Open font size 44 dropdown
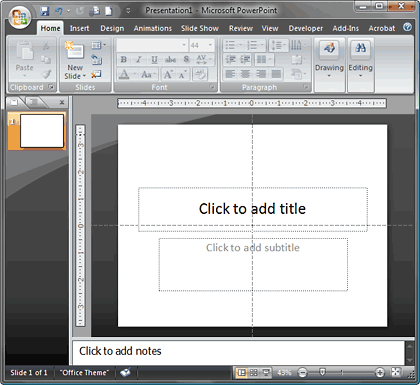The height and width of the screenshot is (385, 420). pos(210,45)
